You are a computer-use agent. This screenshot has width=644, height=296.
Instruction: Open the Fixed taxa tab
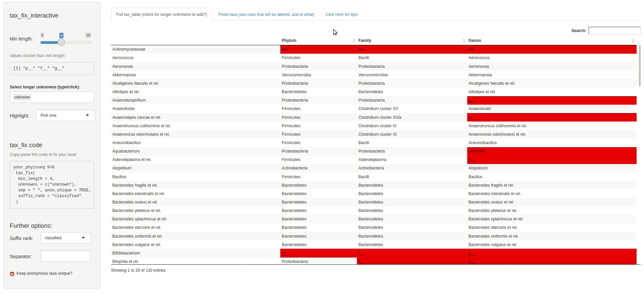tap(266, 15)
